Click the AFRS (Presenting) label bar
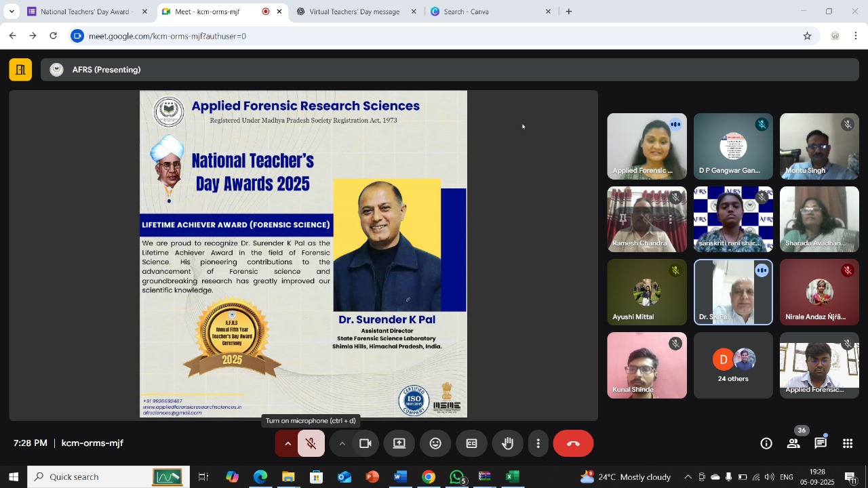Screen dimensions: 868x488 pyautogui.click(x=450, y=70)
